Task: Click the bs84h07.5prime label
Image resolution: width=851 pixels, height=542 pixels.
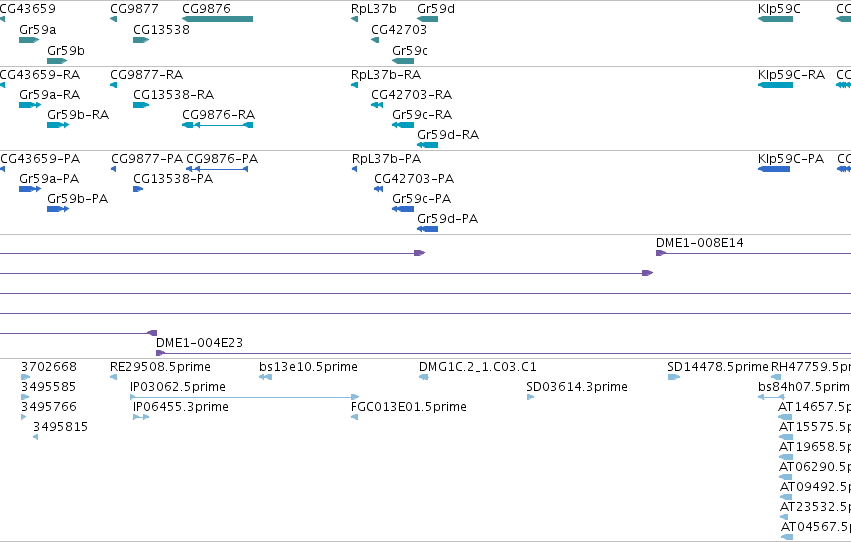Action: coord(804,387)
